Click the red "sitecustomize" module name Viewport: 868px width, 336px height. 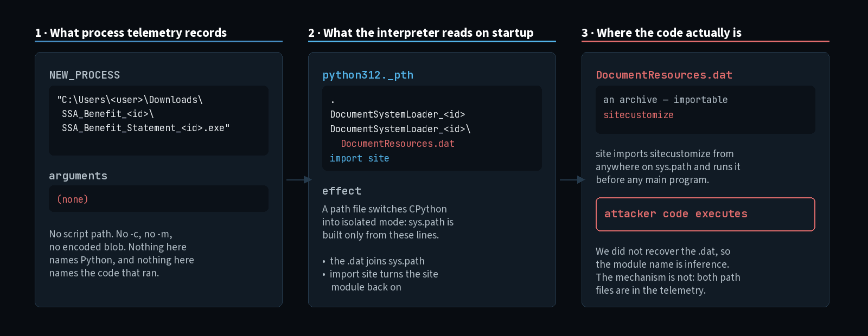click(639, 115)
